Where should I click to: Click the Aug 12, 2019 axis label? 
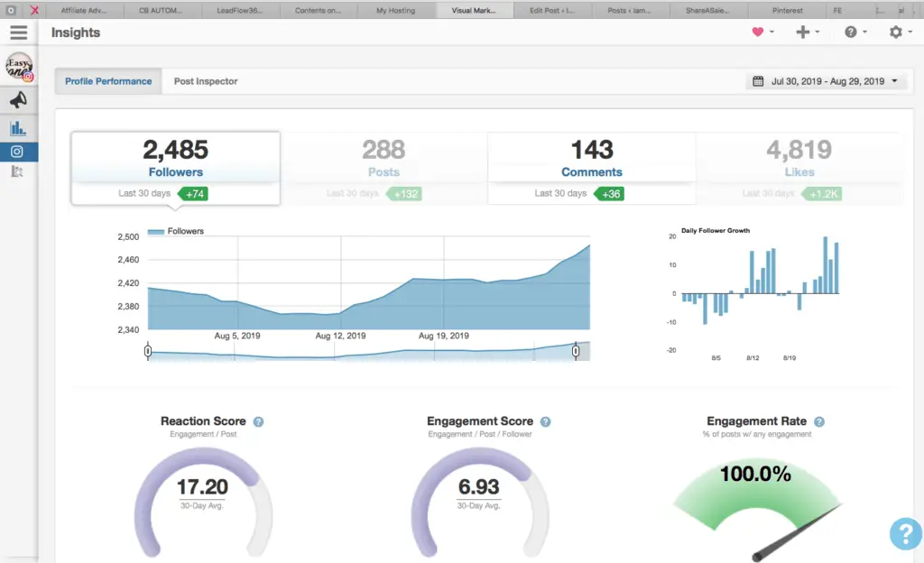pos(340,336)
